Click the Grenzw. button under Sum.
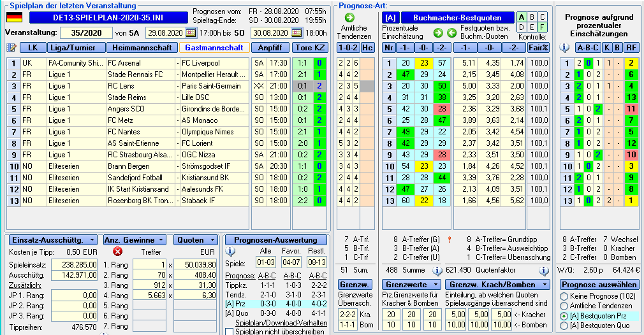Viewport: 644px width, 335px height. pyautogui.click(x=355, y=285)
